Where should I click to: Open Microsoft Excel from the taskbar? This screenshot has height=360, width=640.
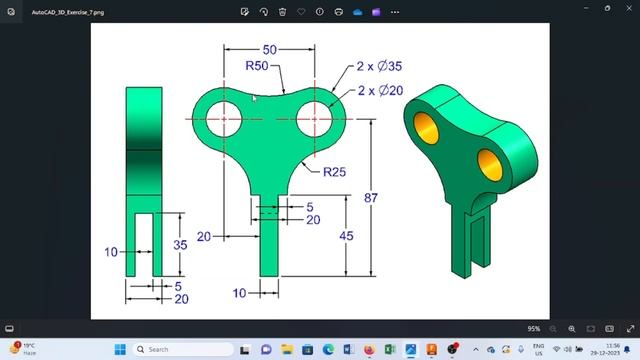(390, 349)
